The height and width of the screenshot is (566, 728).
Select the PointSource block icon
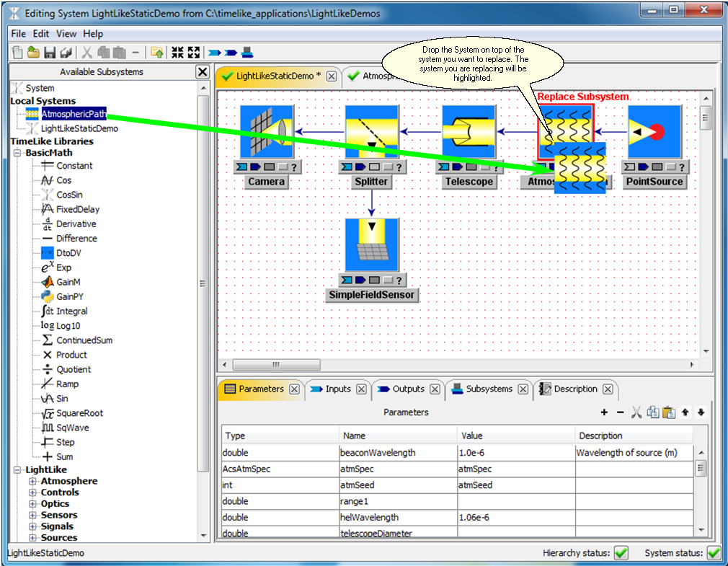coord(654,132)
